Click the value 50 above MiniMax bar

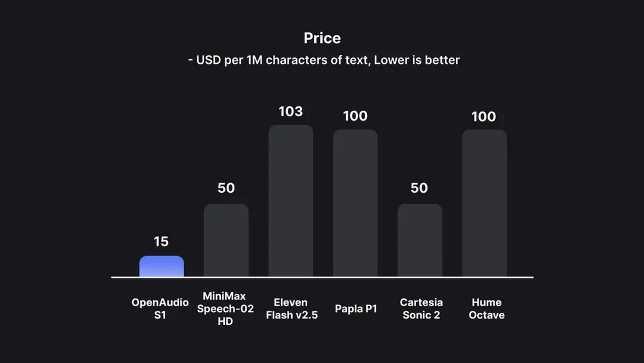[226, 188]
